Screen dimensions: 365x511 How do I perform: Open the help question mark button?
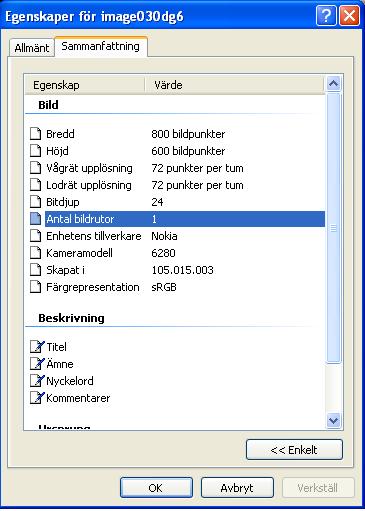point(326,16)
